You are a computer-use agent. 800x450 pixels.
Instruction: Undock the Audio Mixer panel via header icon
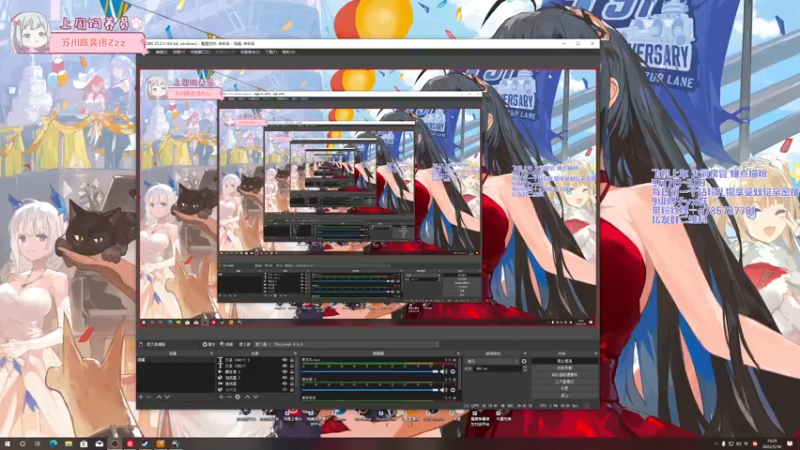click(458, 353)
